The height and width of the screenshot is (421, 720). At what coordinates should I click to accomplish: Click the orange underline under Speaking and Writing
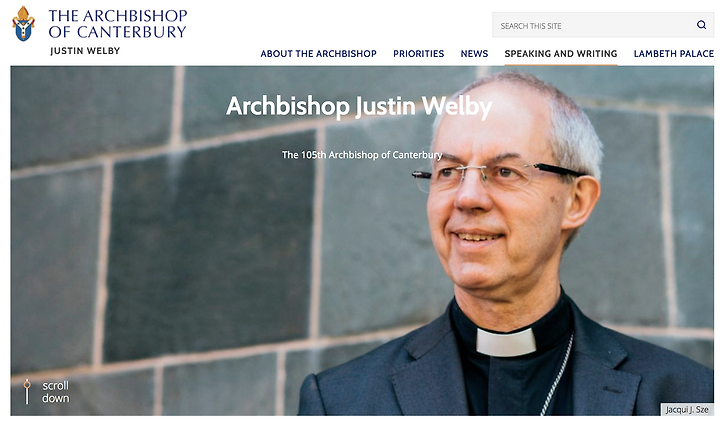(561, 65)
